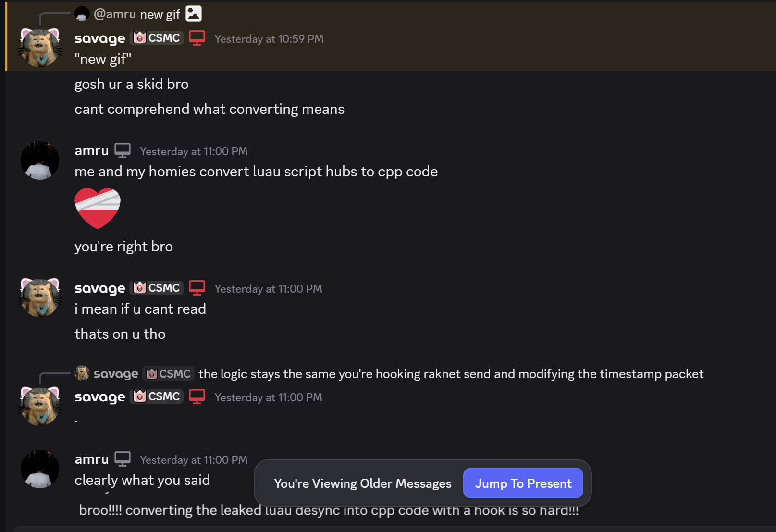Open the replied "@amru new gif" message preview
The height and width of the screenshot is (532, 776).
pyautogui.click(x=160, y=14)
